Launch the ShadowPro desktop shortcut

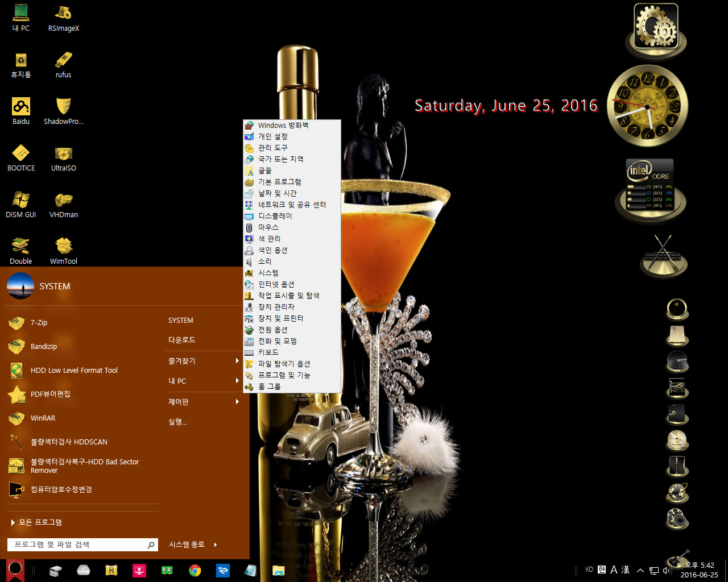click(63, 111)
